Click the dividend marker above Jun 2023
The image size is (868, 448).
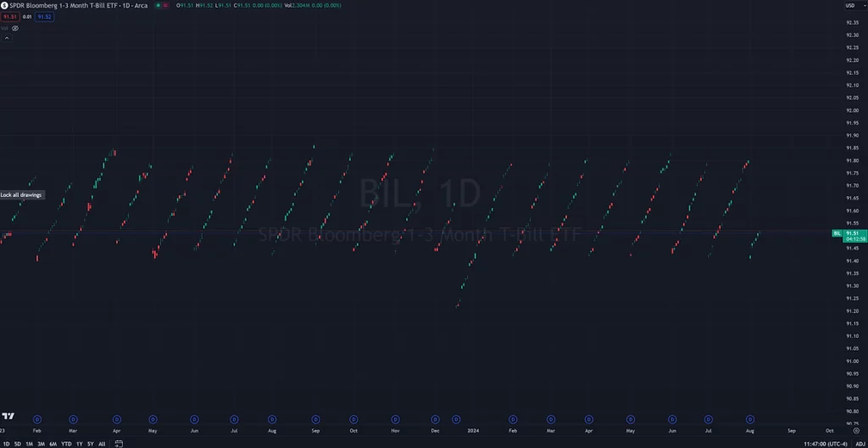pos(194,419)
